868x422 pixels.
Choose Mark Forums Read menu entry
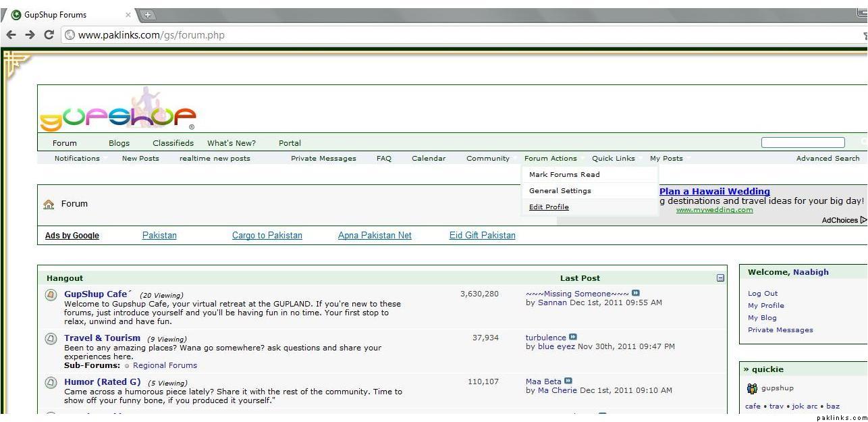coord(564,175)
